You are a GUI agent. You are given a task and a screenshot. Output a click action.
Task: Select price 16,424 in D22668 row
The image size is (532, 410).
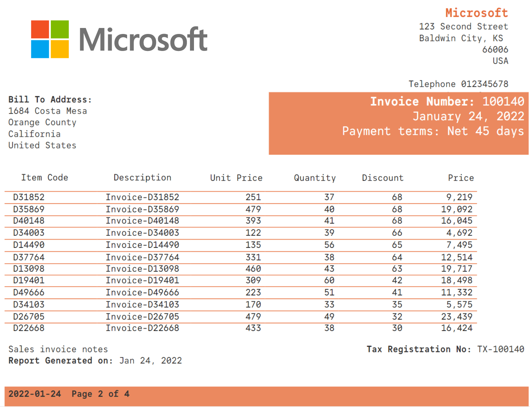[x=457, y=328]
